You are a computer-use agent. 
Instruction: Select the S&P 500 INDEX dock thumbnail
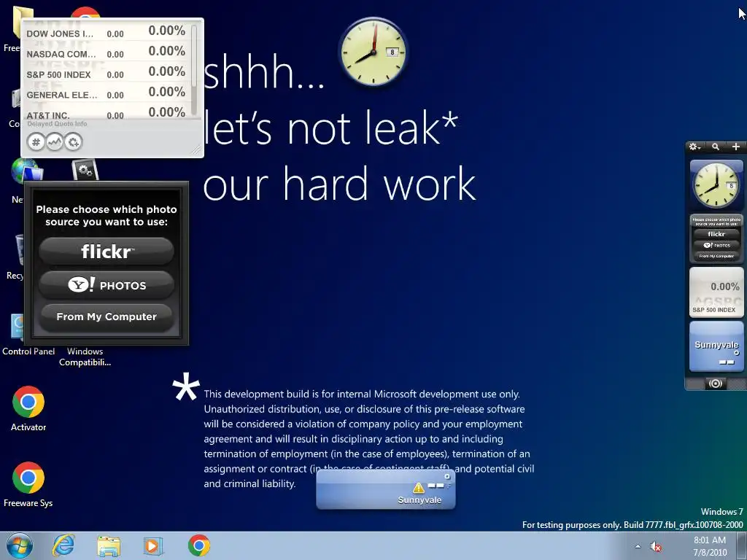716,292
